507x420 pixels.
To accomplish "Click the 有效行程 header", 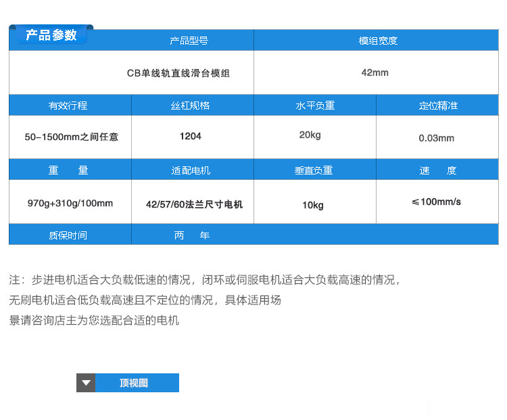I will (68, 105).
